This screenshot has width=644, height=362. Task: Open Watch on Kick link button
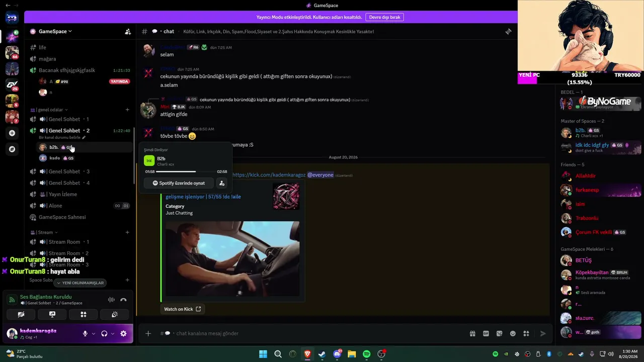[x=183, y=309]
